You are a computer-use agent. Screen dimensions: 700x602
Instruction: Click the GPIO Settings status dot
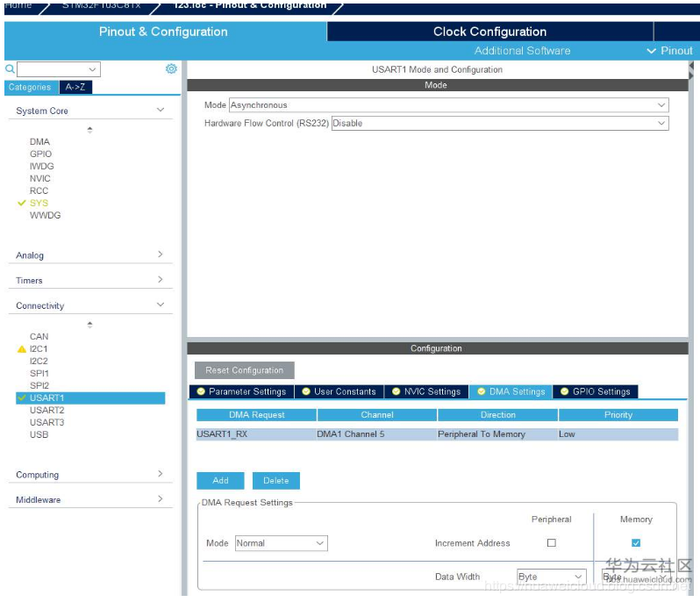pos(564,391)
